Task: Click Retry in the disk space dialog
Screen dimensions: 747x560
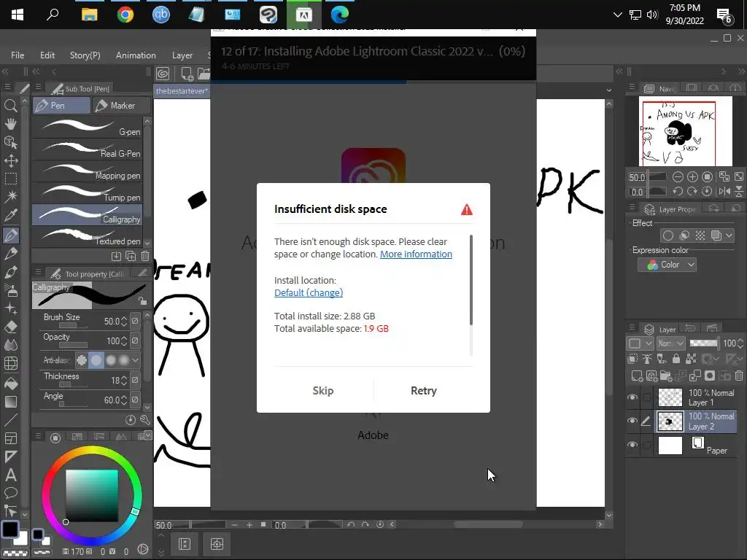Action: pyautogui.click(x=424, y=391)
